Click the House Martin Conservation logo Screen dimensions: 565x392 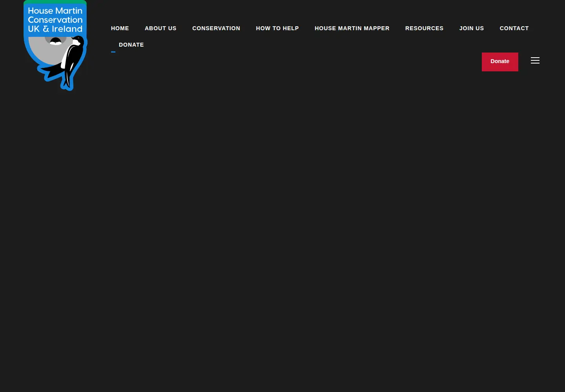coord(55,45)
